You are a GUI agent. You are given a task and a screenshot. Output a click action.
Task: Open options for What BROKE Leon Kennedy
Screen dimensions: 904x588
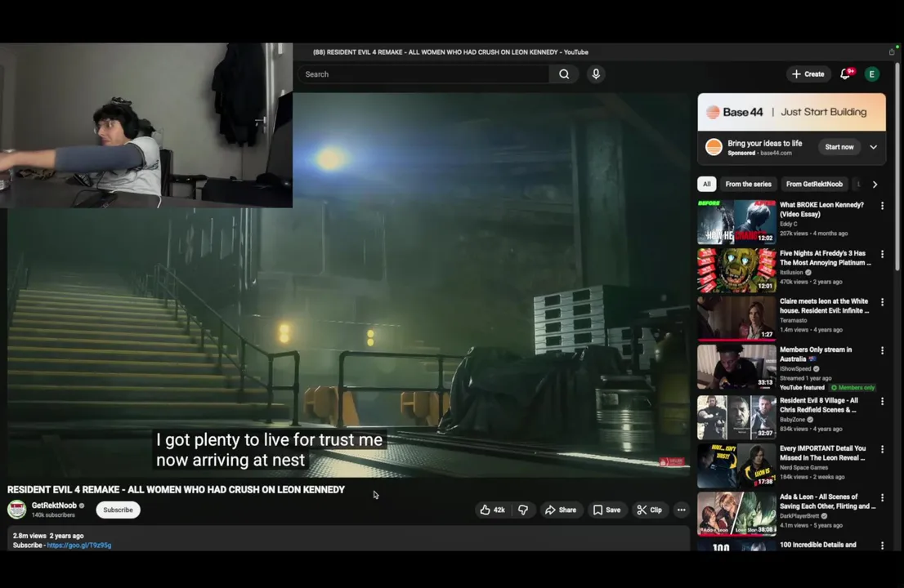(882, 206)
